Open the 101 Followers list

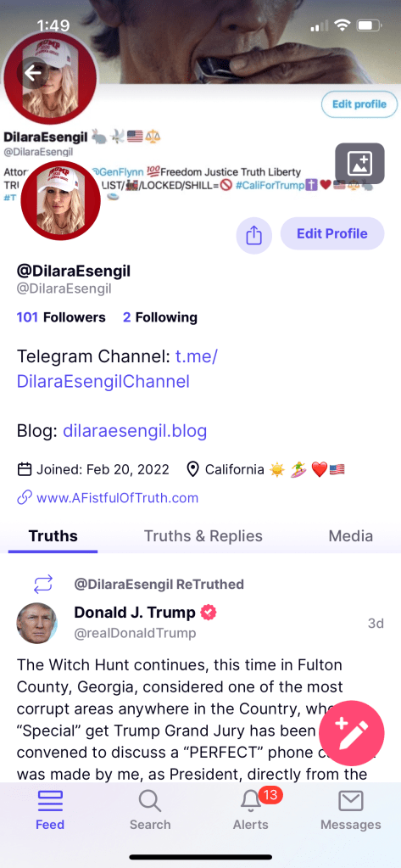pos(61,317)
